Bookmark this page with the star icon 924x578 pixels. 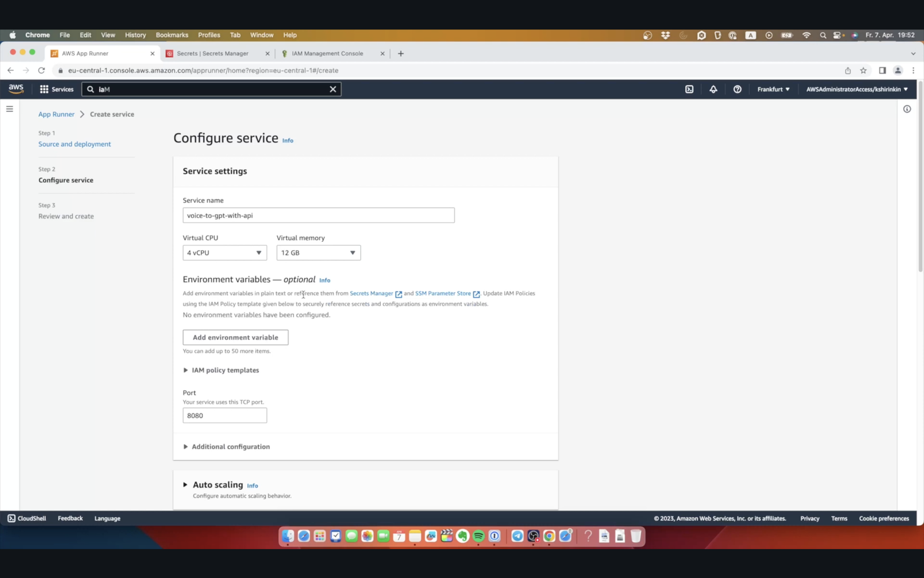click(864, 70)
